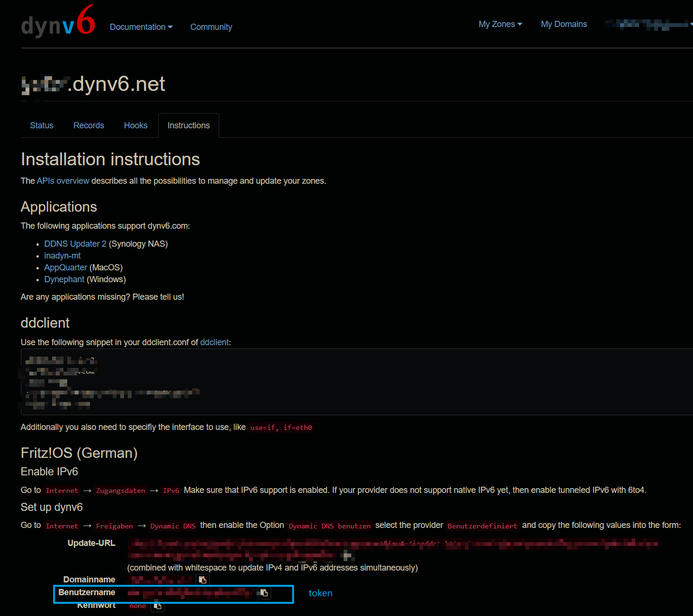
Task: Copy the Kennwort value
Action: click(x=158, y=606)
